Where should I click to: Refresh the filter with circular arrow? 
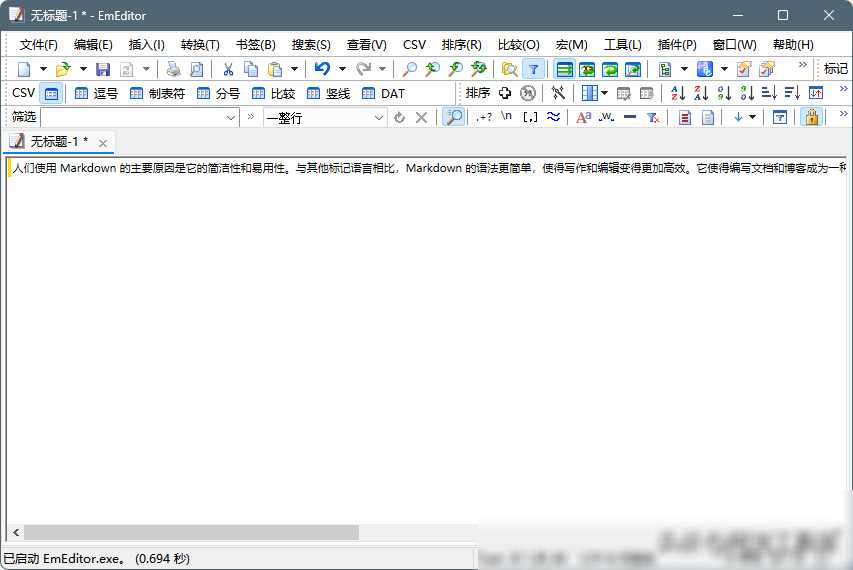point(399,117)
